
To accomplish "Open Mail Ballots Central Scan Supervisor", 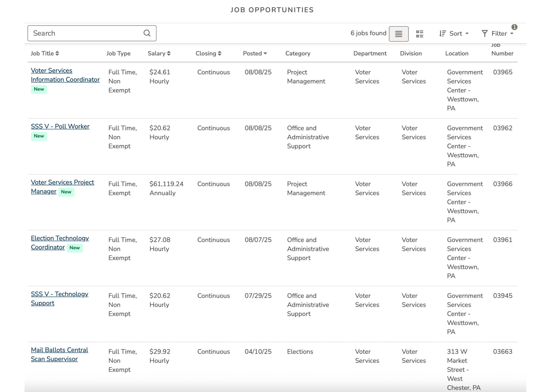I will click(x=59, y=350).
